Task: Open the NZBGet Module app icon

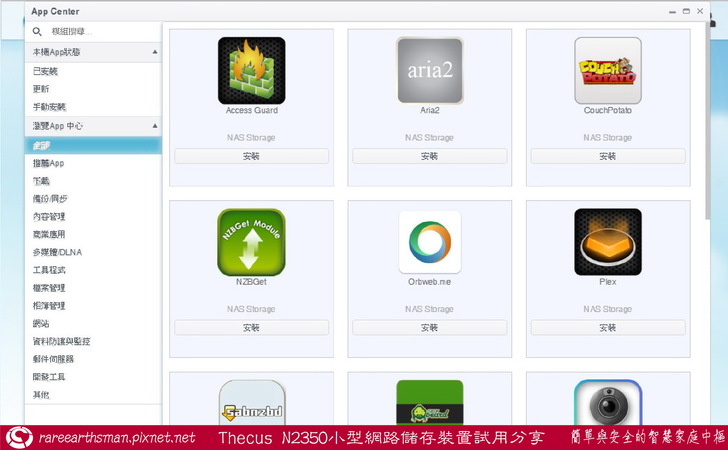Action: point(251,242)
